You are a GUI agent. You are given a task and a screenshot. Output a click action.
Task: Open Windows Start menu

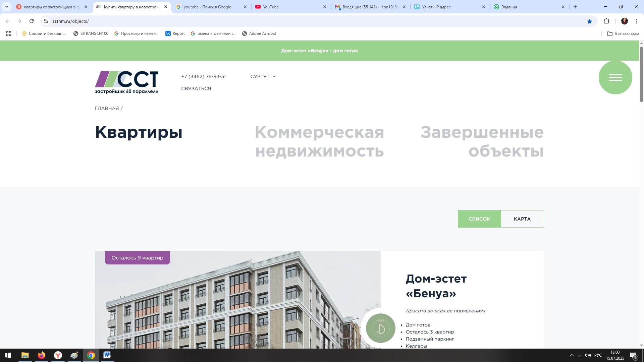pos(8,355)
